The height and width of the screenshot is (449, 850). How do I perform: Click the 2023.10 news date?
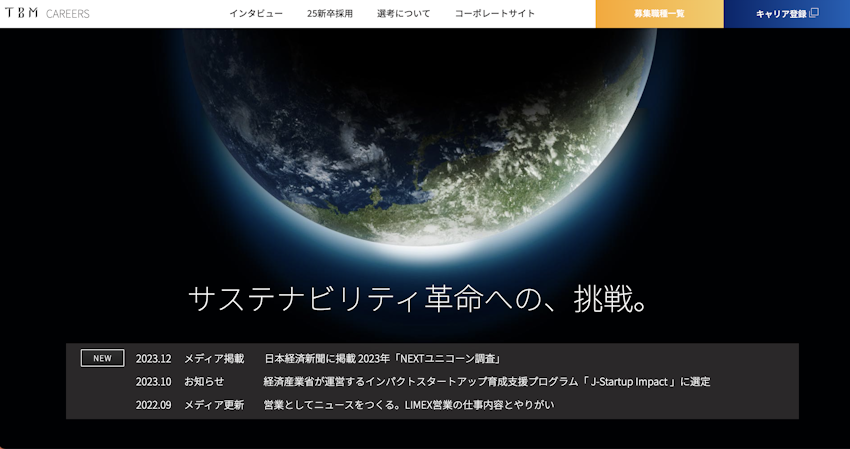[x=154, y=381]
